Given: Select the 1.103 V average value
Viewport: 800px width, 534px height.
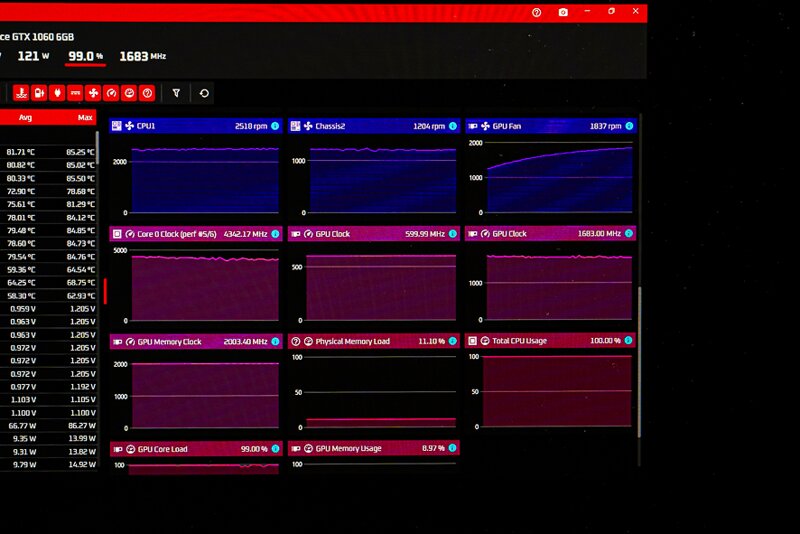Looking at the screenshot, I should (23, 400).
